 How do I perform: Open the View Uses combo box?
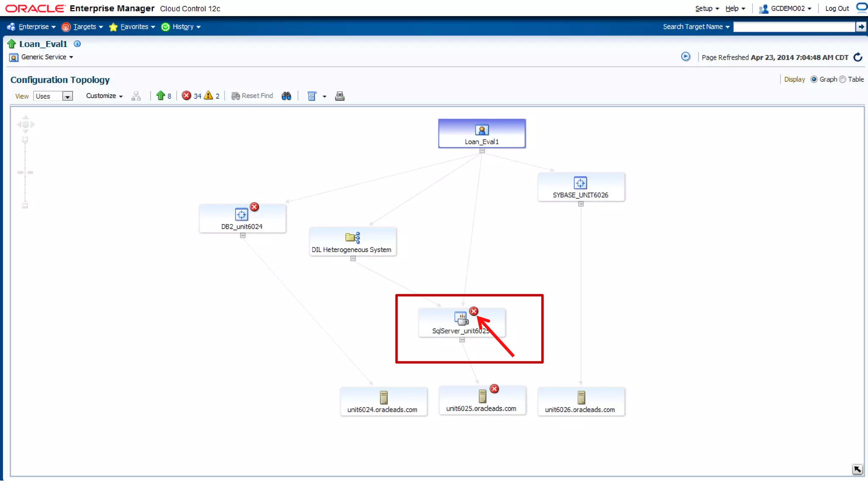pyautogui.click(x=53, y=96)
